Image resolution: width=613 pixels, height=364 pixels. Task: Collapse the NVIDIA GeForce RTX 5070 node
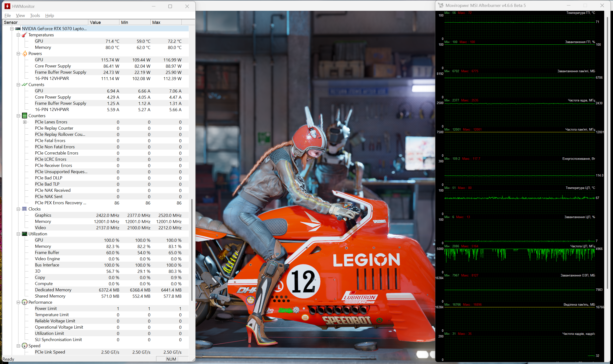[12, 29]
